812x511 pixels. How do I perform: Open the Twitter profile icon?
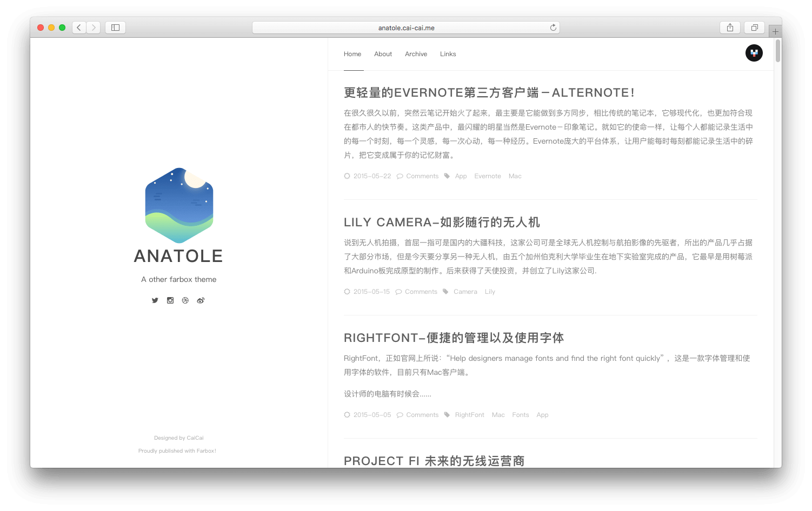point(155,300)
